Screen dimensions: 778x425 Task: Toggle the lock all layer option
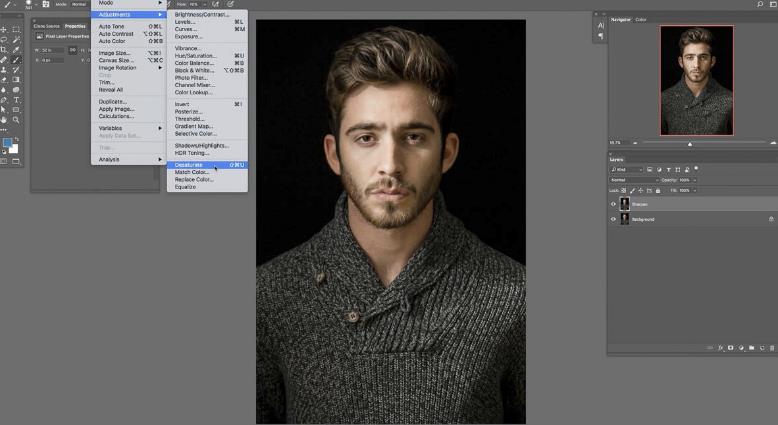660,190
